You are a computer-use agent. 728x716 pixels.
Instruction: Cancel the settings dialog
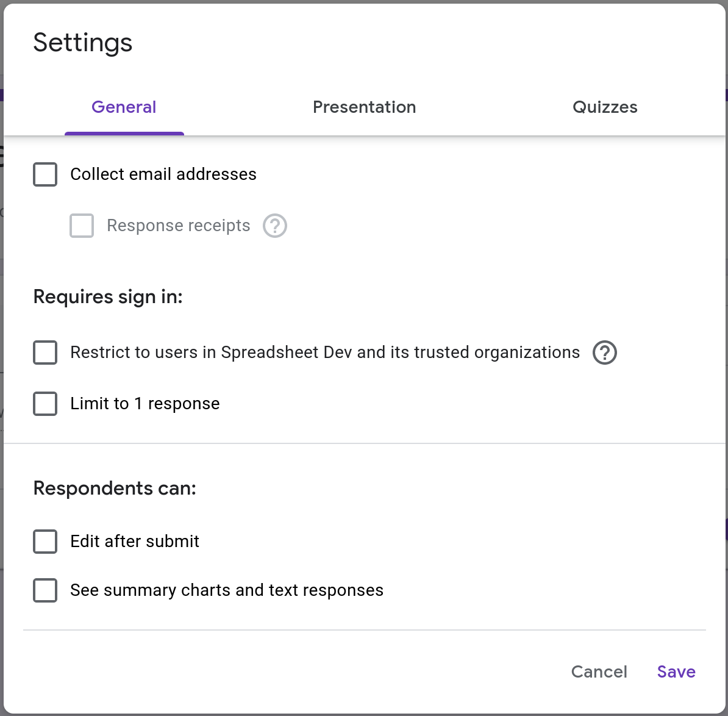pos(599,672)
